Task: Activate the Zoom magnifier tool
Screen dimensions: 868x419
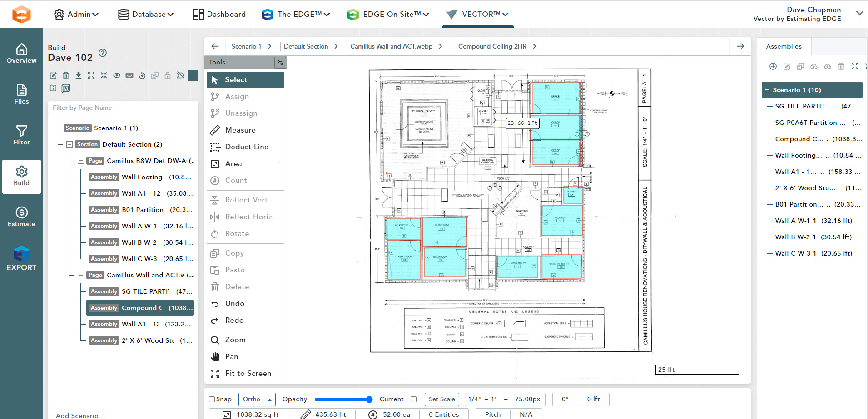Action: (245, 340)
